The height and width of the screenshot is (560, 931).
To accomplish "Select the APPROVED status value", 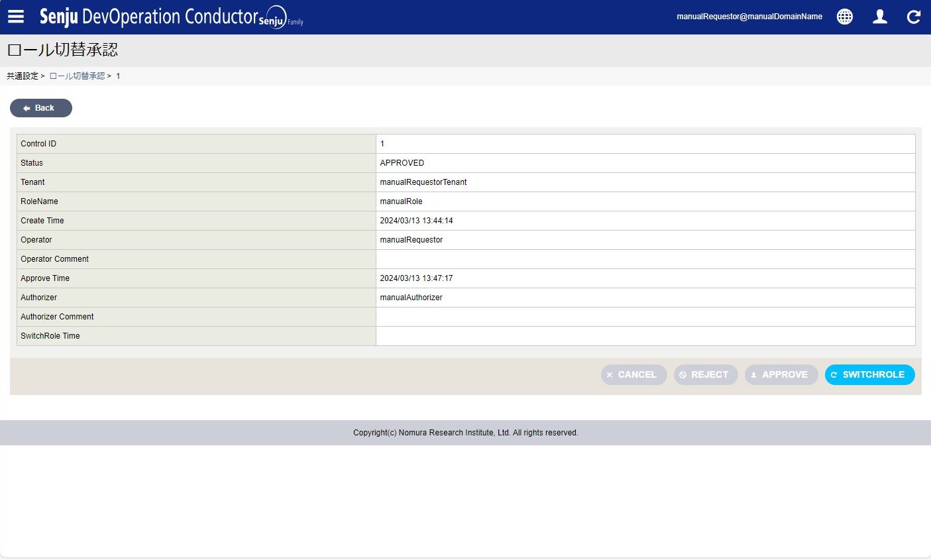I will tap(402, 163).
